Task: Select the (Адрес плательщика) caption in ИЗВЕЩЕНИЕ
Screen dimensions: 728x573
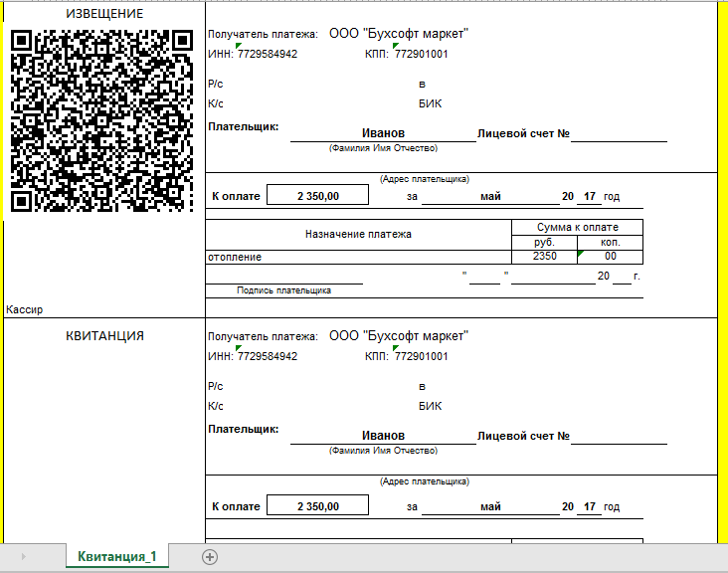Action: coord(425,179)
